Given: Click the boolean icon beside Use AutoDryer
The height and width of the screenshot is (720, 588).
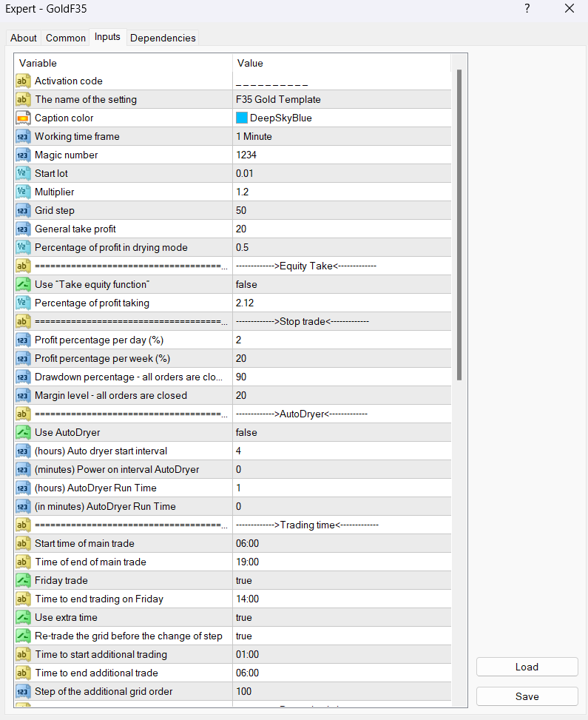Looking at the screenshot, I should click(x=23, y=433).
